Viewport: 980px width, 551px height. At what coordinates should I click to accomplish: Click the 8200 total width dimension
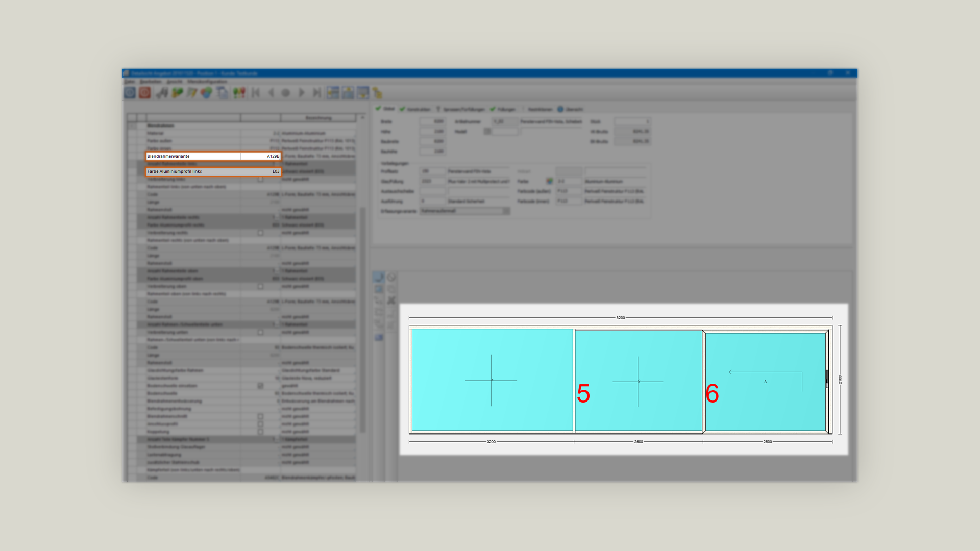click(620, 318)
